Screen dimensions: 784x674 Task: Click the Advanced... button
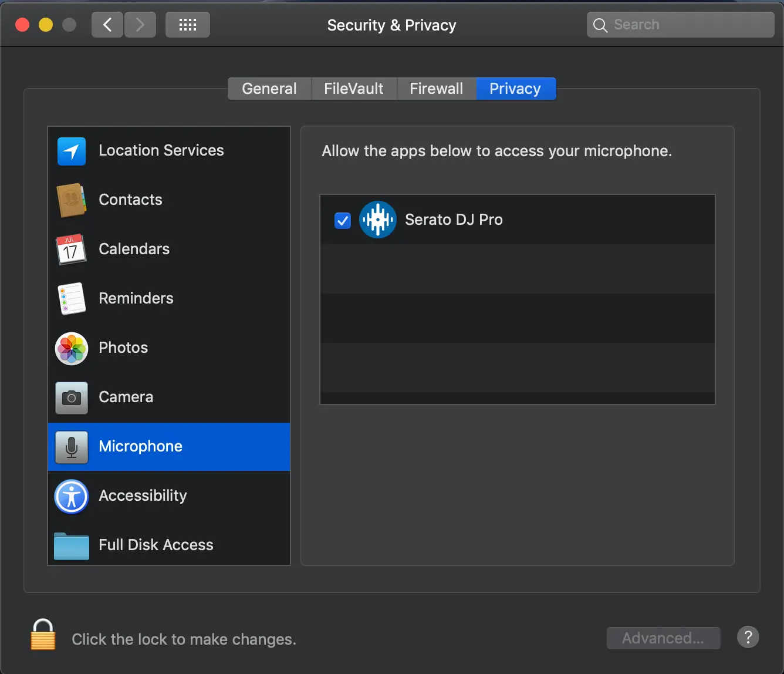pyautogui.click(x=663, y=638)
